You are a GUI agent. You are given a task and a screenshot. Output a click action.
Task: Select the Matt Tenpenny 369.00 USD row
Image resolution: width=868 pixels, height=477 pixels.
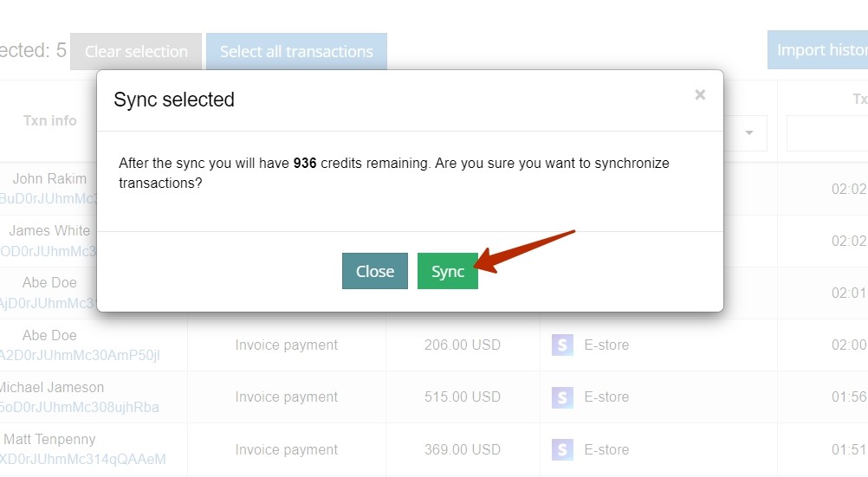pos(434,449)
